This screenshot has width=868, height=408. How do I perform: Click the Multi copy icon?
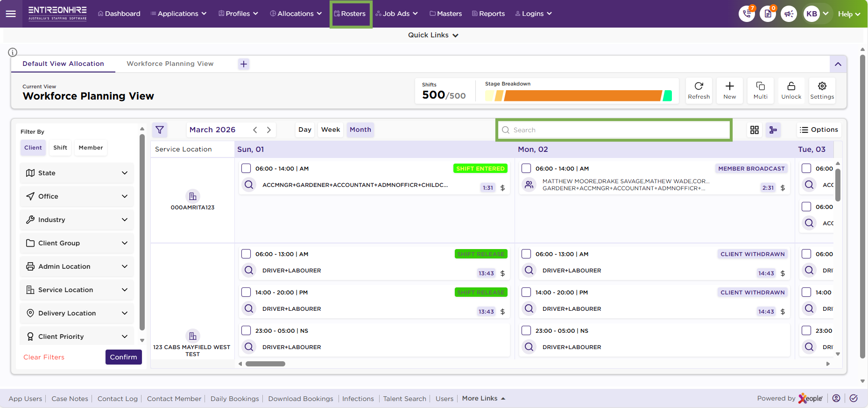(760, 86)
